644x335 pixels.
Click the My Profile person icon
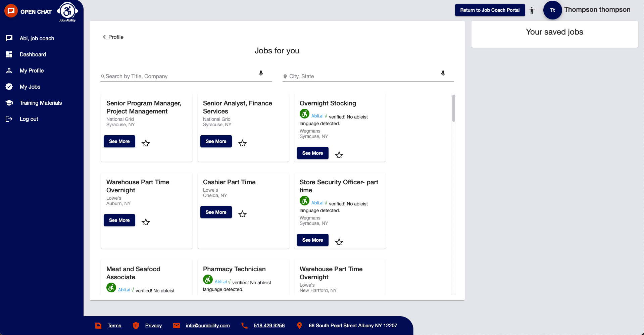9,70
